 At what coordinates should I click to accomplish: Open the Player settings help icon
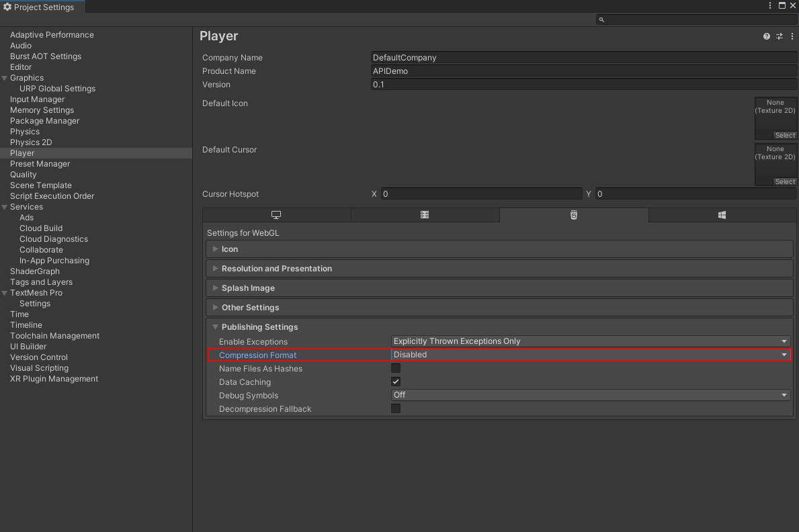(x=767, y=36)
